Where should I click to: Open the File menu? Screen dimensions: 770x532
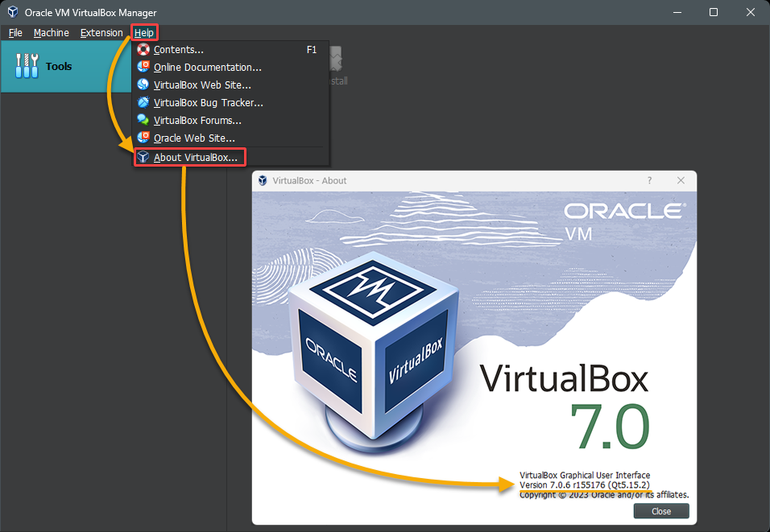(15, 33)
